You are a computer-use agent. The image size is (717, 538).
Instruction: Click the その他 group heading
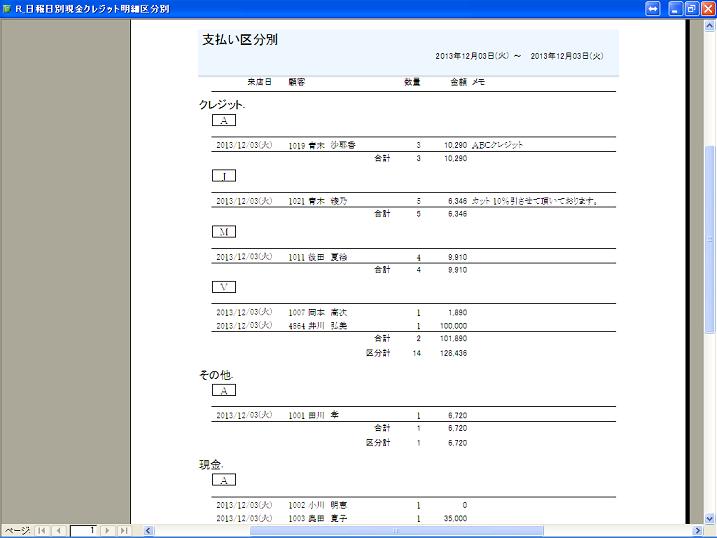tap(216, 375)
